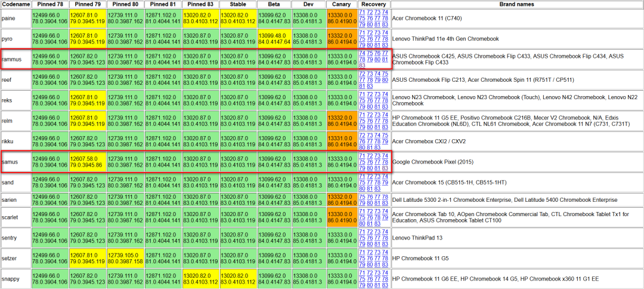Select the Beta column header
Viewport: 644px width, 289px height.
[274, 4]
